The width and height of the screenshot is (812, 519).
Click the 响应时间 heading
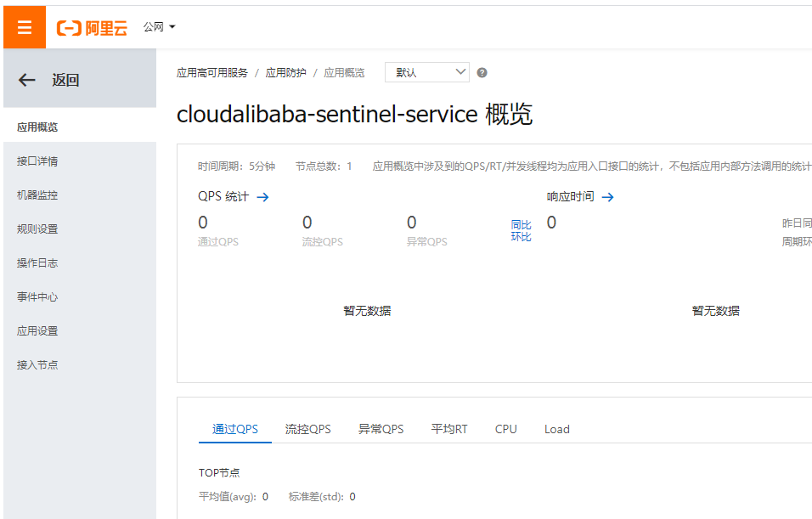point(571,197)
